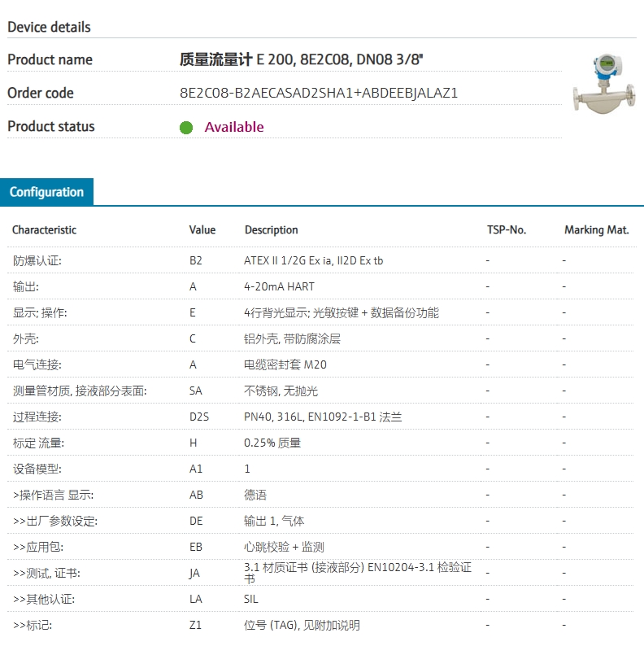This screenshot has height=646, width=644.
Task: Select value JA for 测试, 证书
Action: pos(194,573)
